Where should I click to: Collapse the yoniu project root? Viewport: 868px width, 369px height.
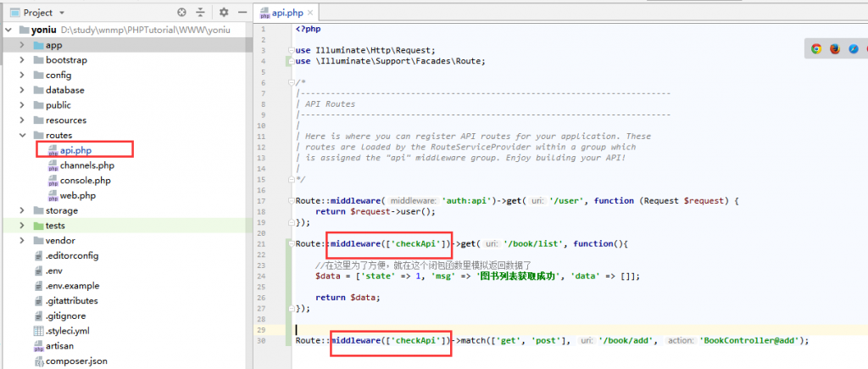coord(8,30)
